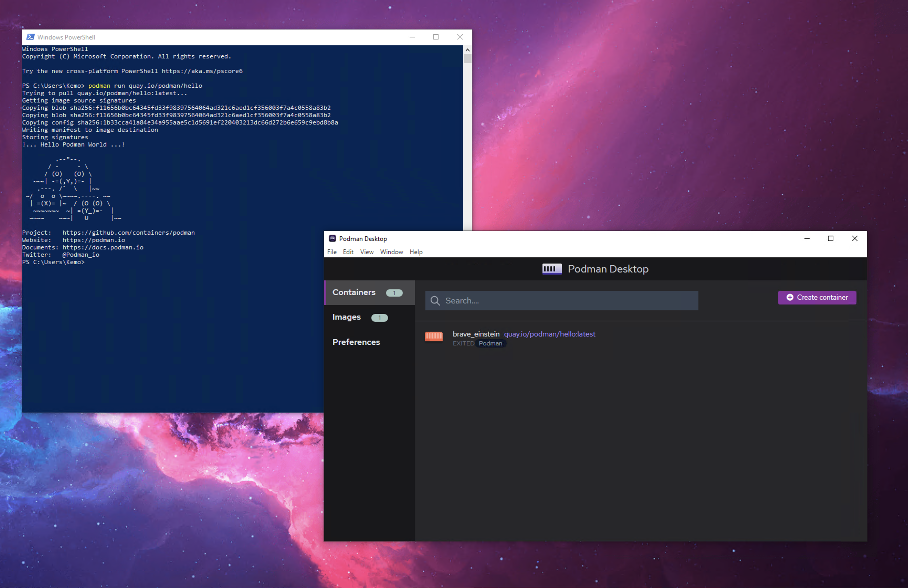908x588 pixels.
Task: Maximize the PowerShell window
Action: pos(436,37)
